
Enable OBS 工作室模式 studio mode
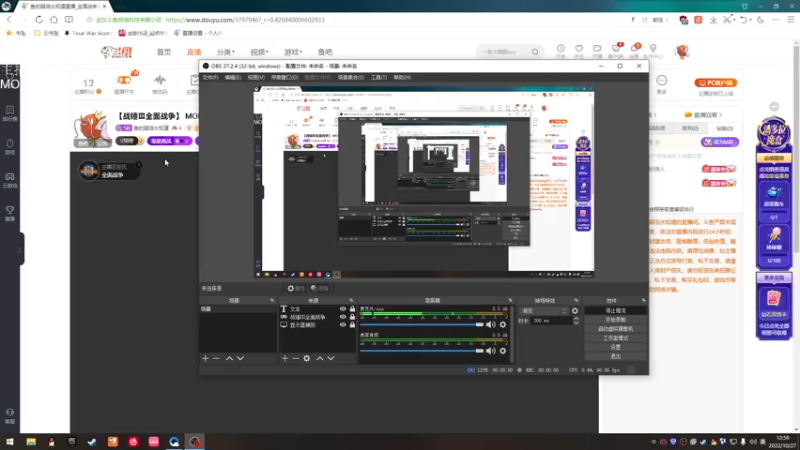tap(615, 338)
